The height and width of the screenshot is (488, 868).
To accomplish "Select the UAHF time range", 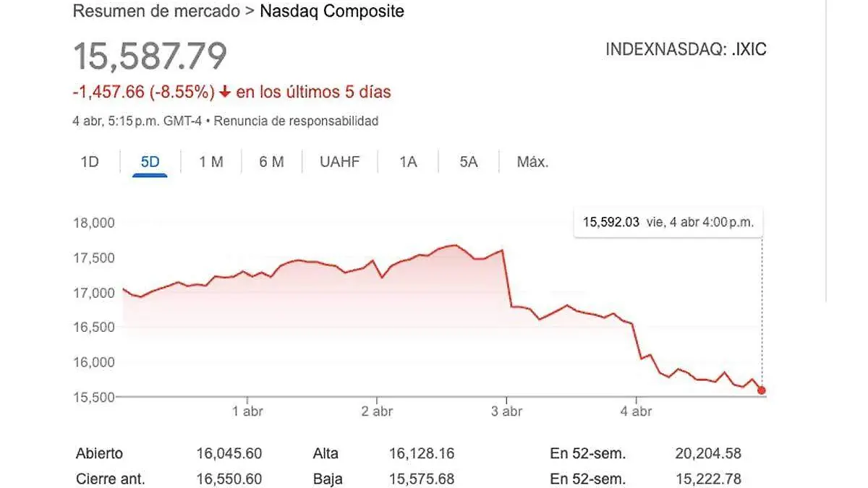I will [x=339, y=162].
